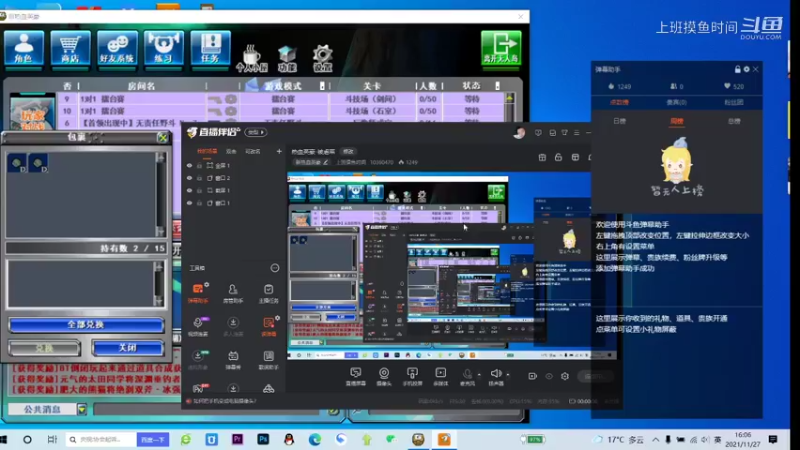
Task: Click the more-tools circle icon beside 工具箱
Action: pos(274,268)
